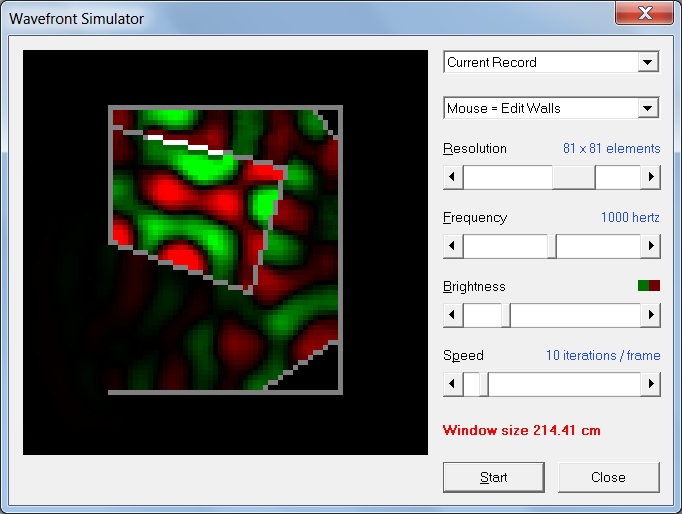Click the Close button

pos(608,477)
